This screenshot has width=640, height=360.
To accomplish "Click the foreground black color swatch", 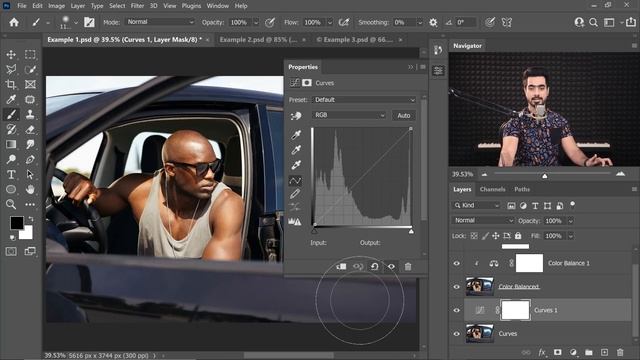I will 17,223.
